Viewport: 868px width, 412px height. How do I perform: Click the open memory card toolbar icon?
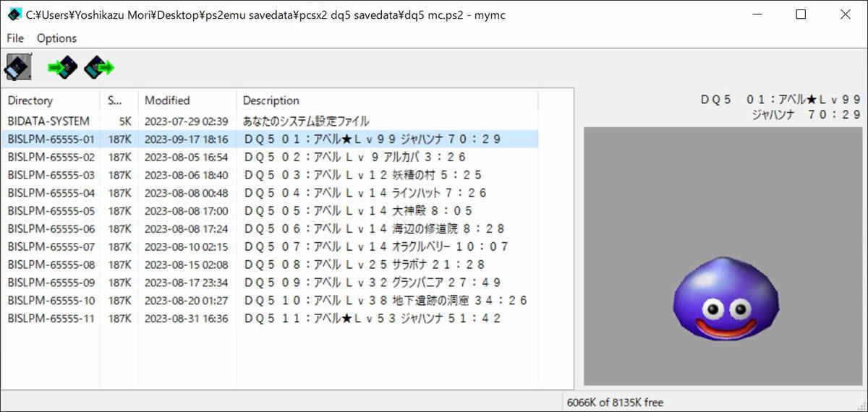[17, 68]
